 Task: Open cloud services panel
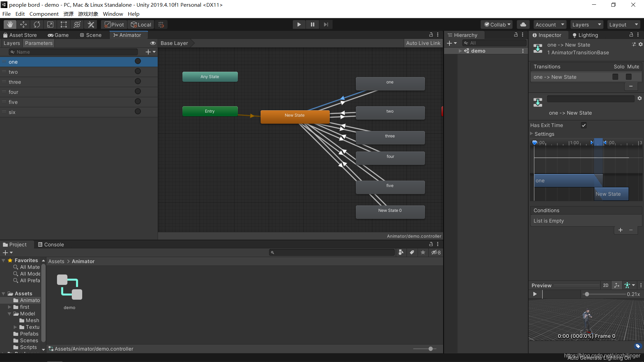[523, 24]
